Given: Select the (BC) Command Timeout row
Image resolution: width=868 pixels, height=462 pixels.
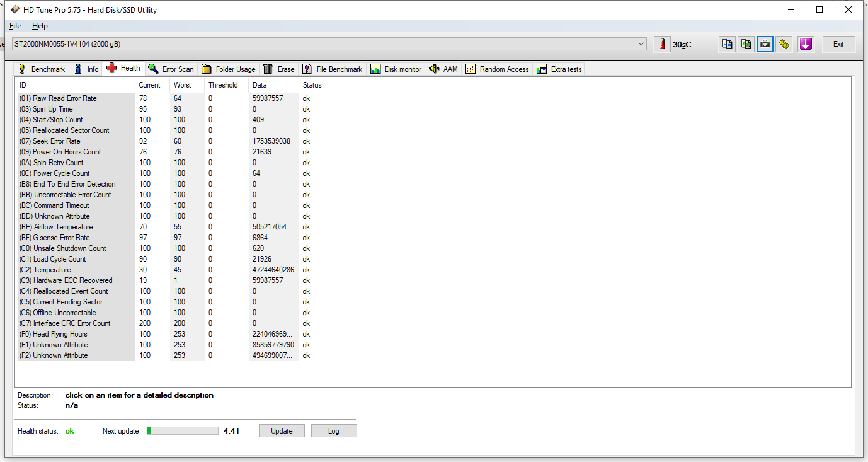Looking at the screenshot, I should 178,205.
